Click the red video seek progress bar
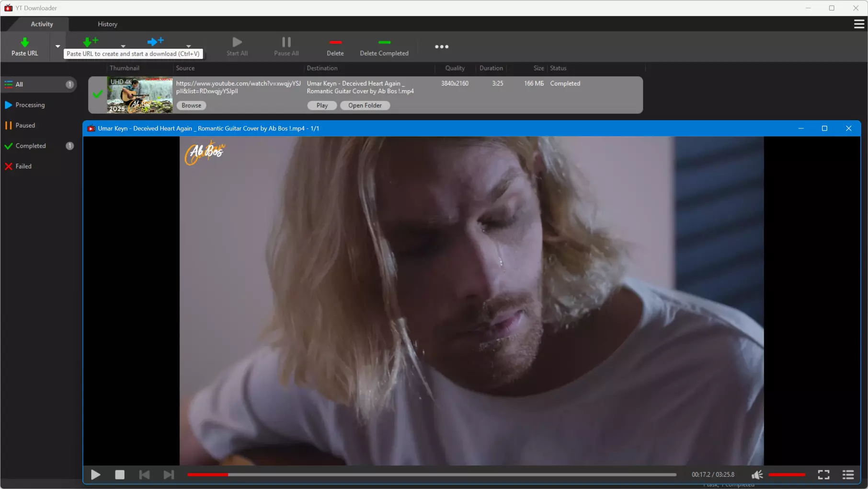868x489 pixels. [432, 475]
